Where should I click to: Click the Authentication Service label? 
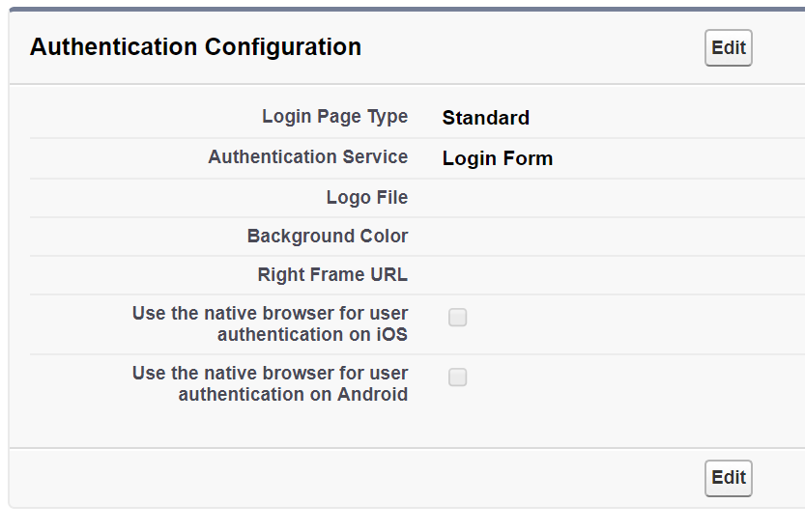pos(307,156)
